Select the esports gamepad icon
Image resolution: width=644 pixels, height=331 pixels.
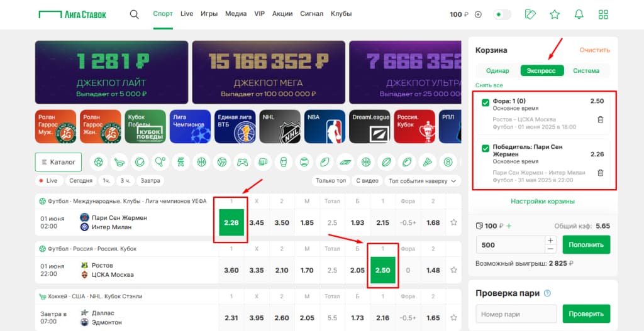point(242,162)
